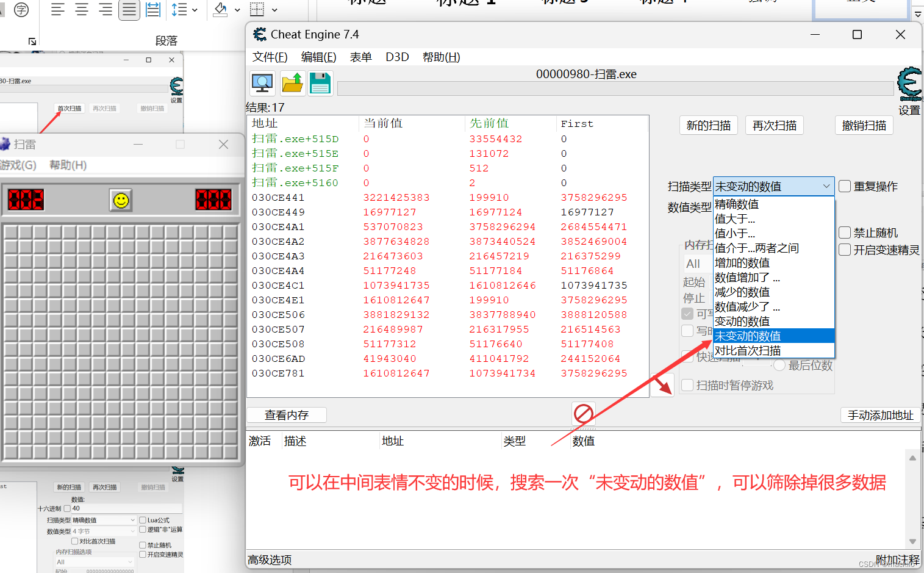Click the address list scrollbar down arrow
This screenshot has width=924, height=573.
(912, 541)
